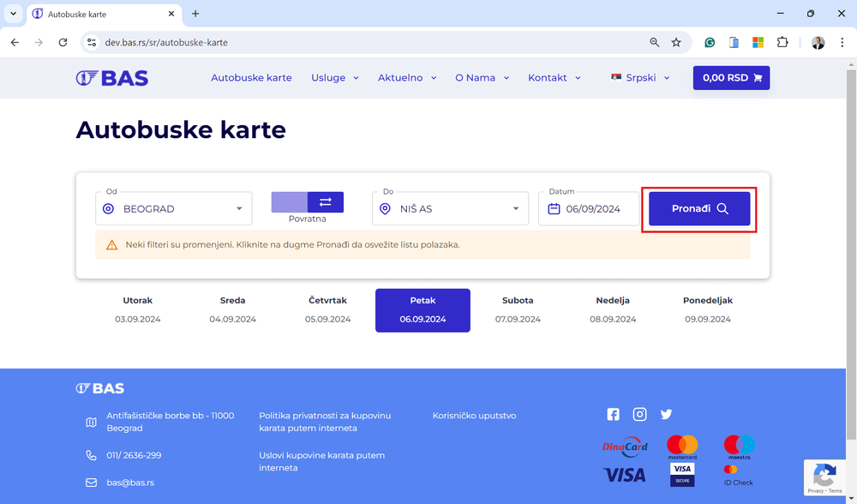Click the Pronađi search button
The image size is (857, 504).
698,208
